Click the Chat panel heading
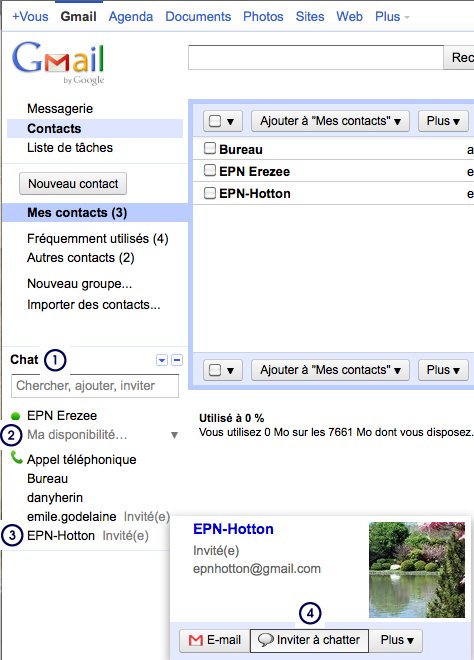The image size is (474, 660). (x=24, y=360)
